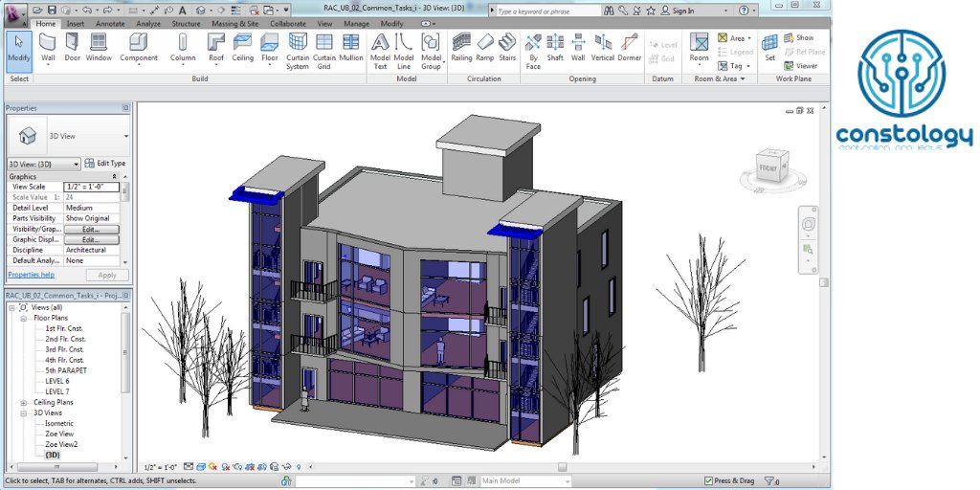Click the Text 'A' icon in quick access toolbar

183,10
